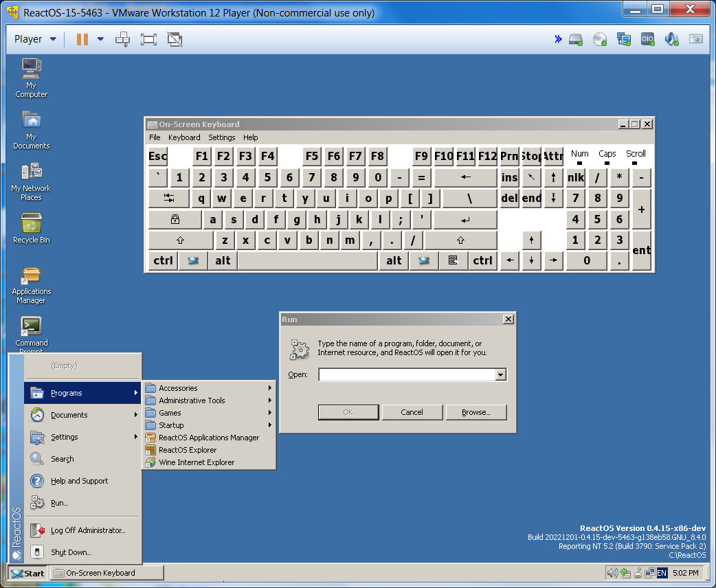
Task: Expand the Startup submenu
Action: click(x=210, y=425)
